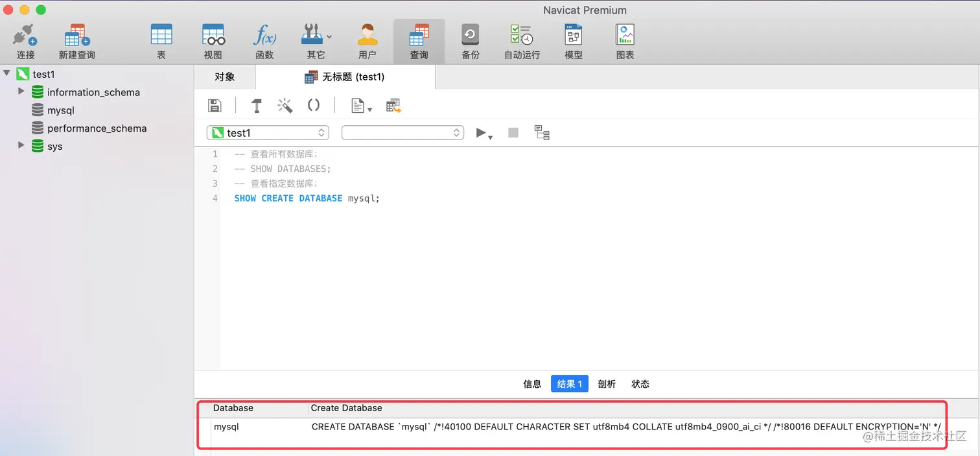Select the CREATE DATABASE `mysql` result cell
The width and height of the screenshot is (980, 456).
(626, 427)
